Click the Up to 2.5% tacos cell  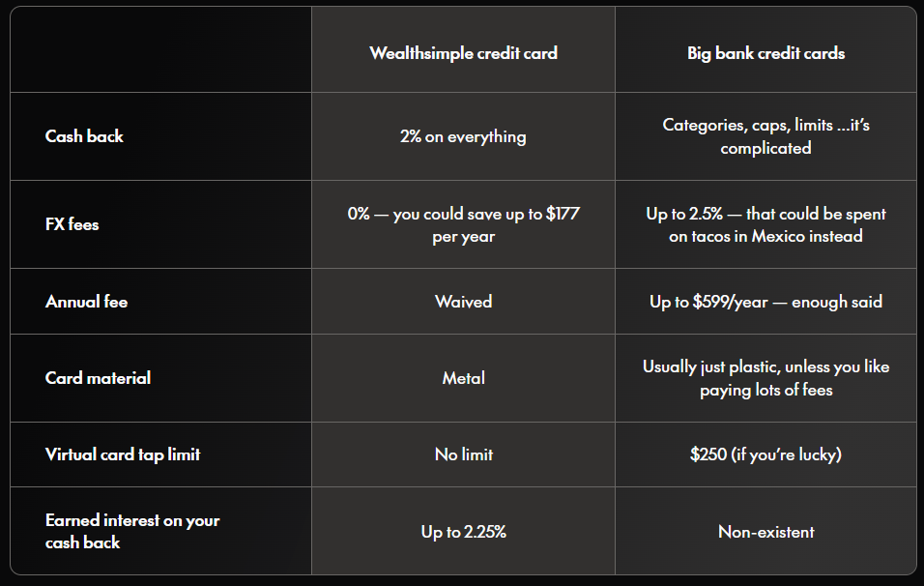765,224
